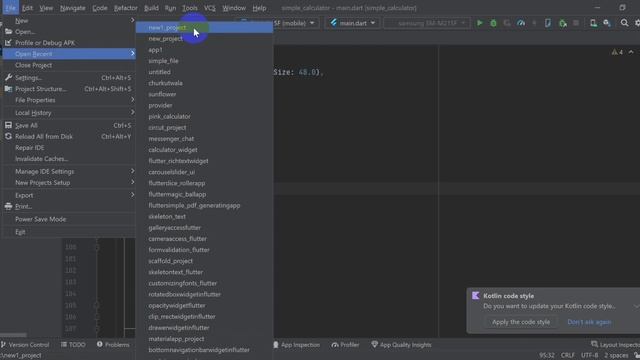The height and width of the screenshot is (360, 640).
Task: Open IDE settings gear icon
Action: (x=637, y=23)
